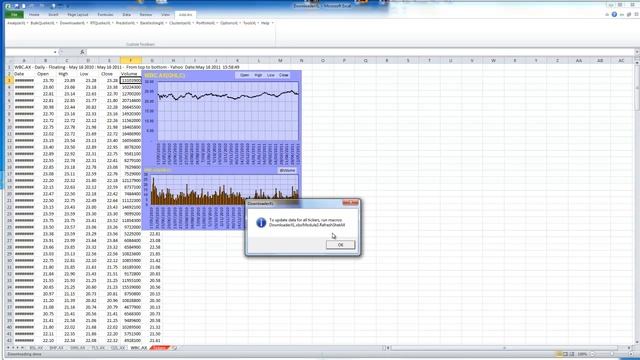Screen dimensions: 640x360
Task: Toggle the Volume legend on lower chart
Action: pyautogui.click(x=287, y=170)
